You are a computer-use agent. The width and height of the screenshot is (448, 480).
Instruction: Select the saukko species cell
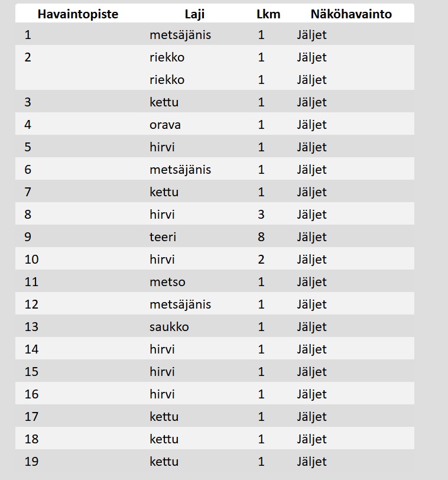click(169, 327)
